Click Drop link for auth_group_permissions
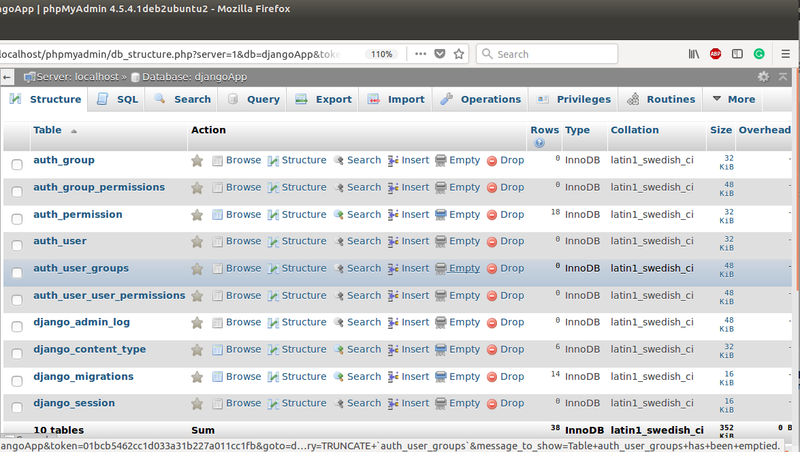The image size is (800, 452). pos(512,187)
